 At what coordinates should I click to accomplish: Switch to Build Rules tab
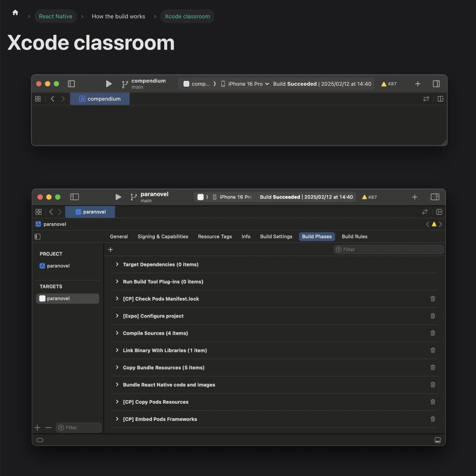pos(355,237)
